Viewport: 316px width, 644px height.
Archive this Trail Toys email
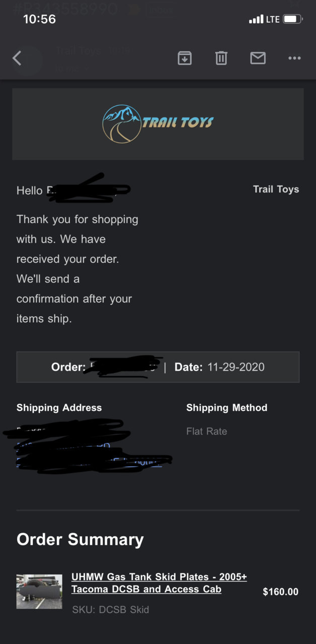pos(185,58)
